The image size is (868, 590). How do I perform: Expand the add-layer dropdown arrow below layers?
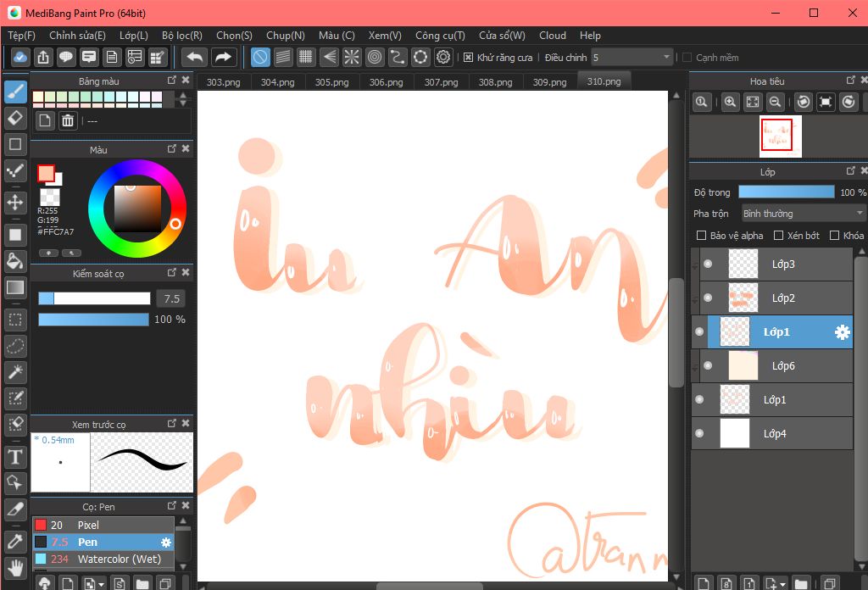coord(784,584)
